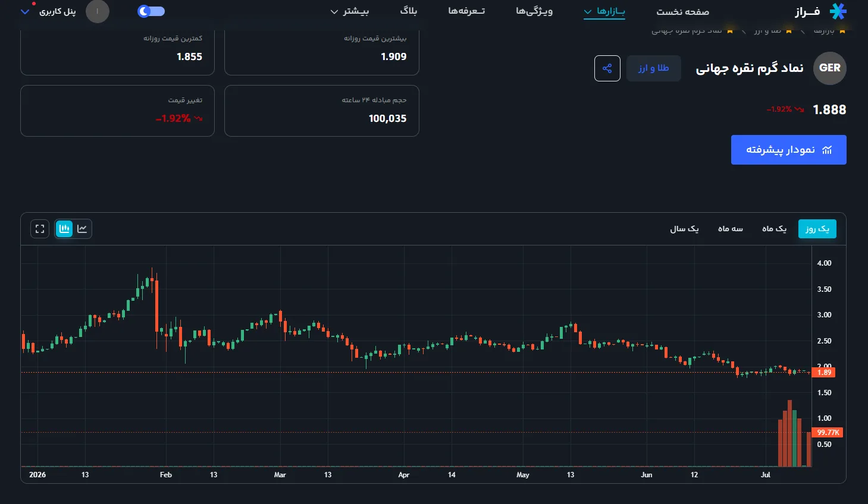The height and width of the screenshot is (504, 868).
Task: Open the تعرفه‌ها menu item
Action: [466, 11]
